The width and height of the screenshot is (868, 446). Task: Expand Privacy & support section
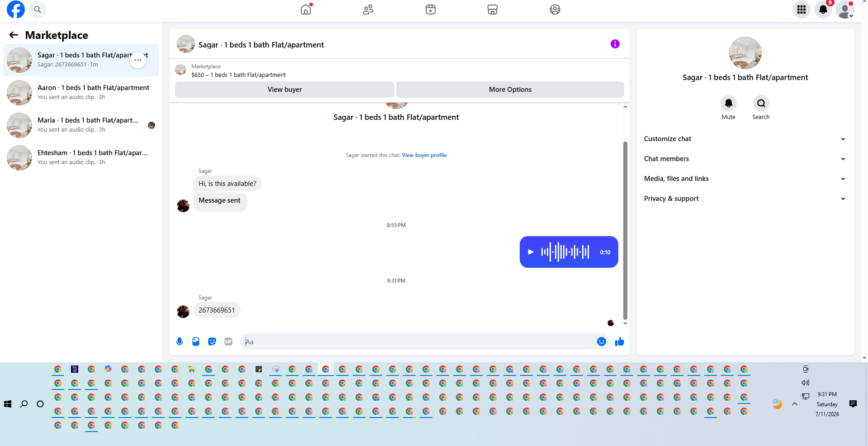click(745, 199)
